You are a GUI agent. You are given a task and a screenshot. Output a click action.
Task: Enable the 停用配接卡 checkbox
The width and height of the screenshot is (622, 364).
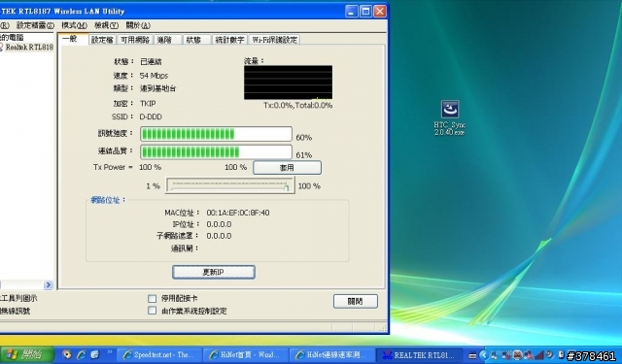[152, 299]
